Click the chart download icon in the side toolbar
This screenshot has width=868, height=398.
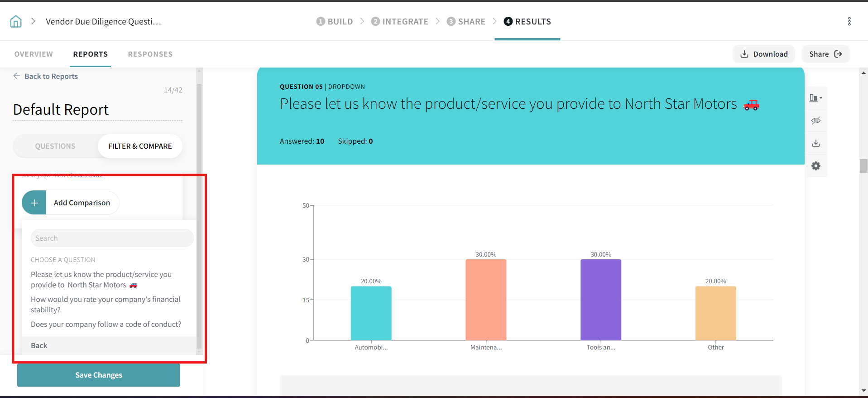pos(815,143)
